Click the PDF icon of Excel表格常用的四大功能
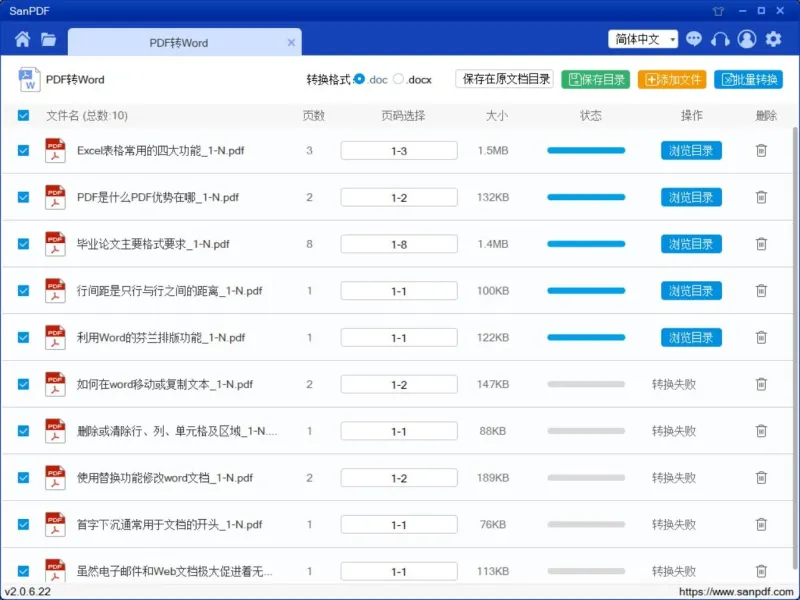 55,151
